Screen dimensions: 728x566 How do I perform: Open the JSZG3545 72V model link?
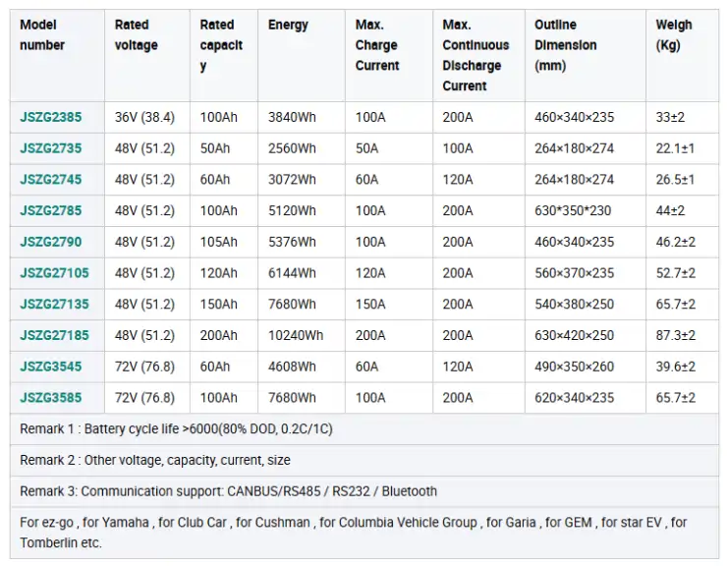click(50, 367)
